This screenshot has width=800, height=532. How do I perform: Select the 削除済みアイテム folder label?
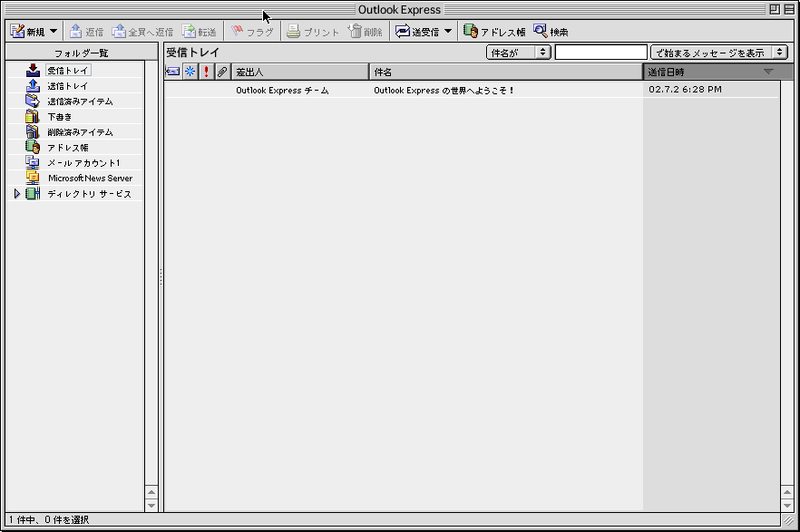(x=80, y=132)
